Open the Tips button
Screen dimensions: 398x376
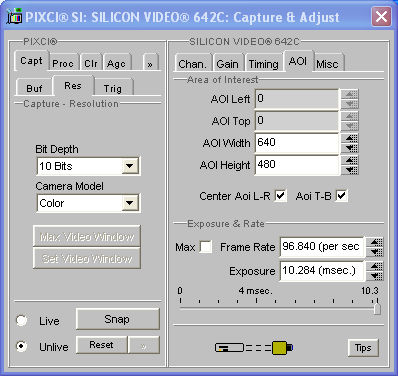click(x=363, y=348)
